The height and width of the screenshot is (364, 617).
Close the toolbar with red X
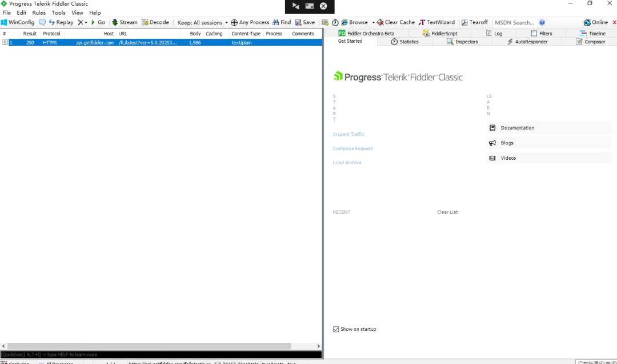click(x=614, y=22)
